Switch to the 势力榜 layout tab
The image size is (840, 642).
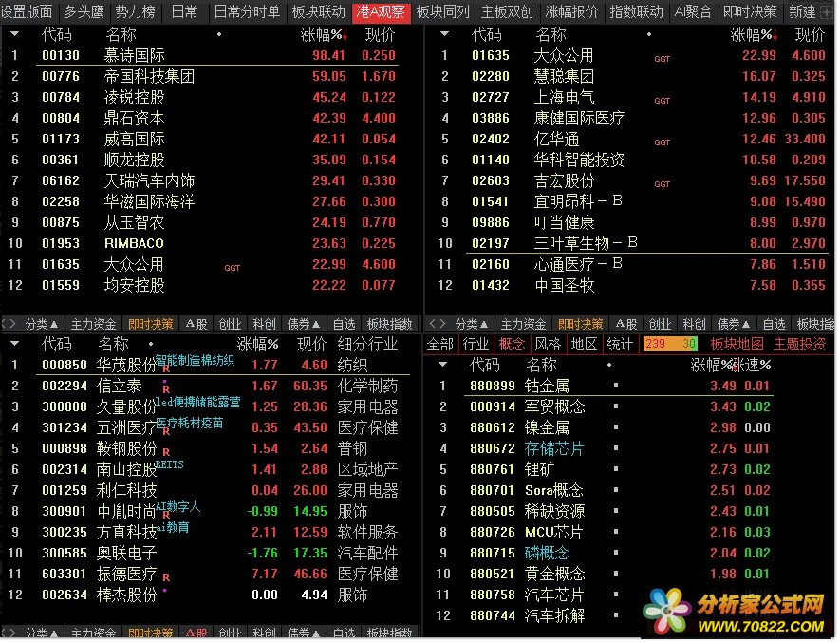point(136,11)
